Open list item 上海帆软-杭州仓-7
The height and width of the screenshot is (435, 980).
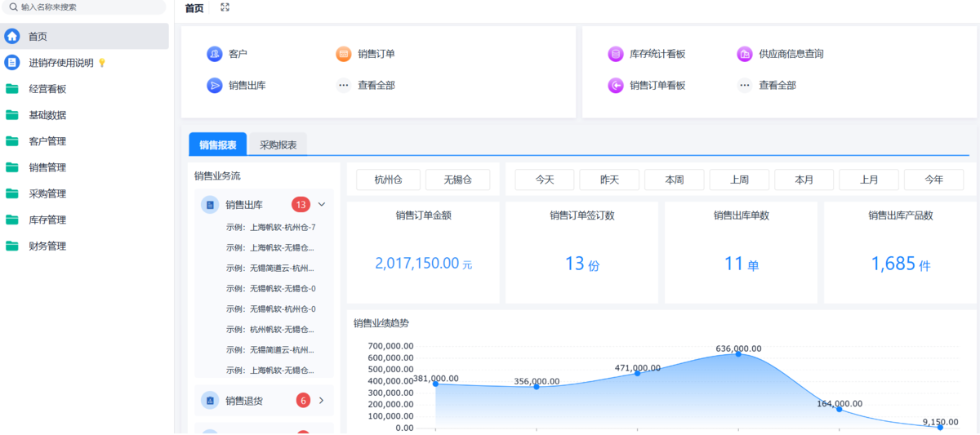[x=271, y=227]
